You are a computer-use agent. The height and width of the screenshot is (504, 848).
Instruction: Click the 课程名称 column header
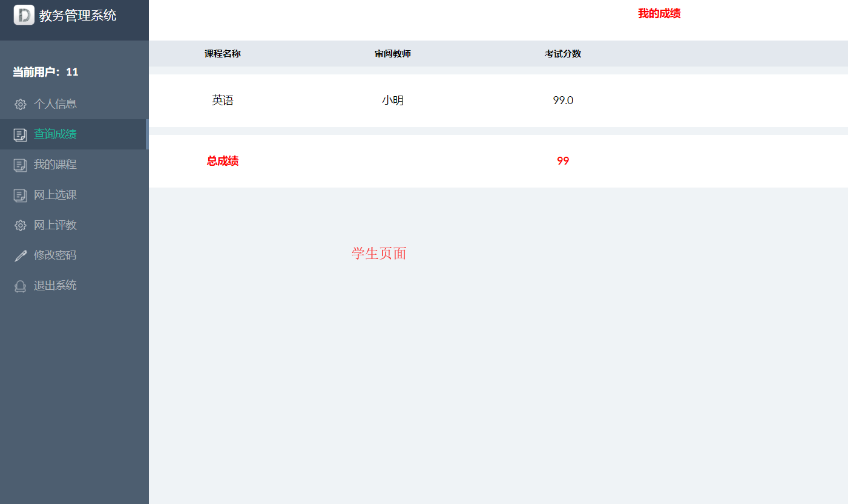[223, 54]
